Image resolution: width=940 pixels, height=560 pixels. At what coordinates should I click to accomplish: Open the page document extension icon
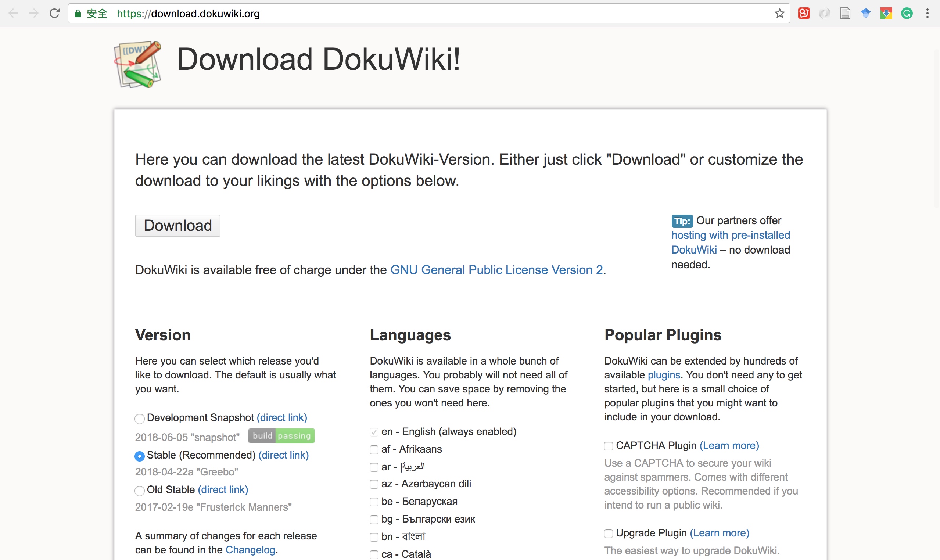pyautogui.click(x=845, y=14)
